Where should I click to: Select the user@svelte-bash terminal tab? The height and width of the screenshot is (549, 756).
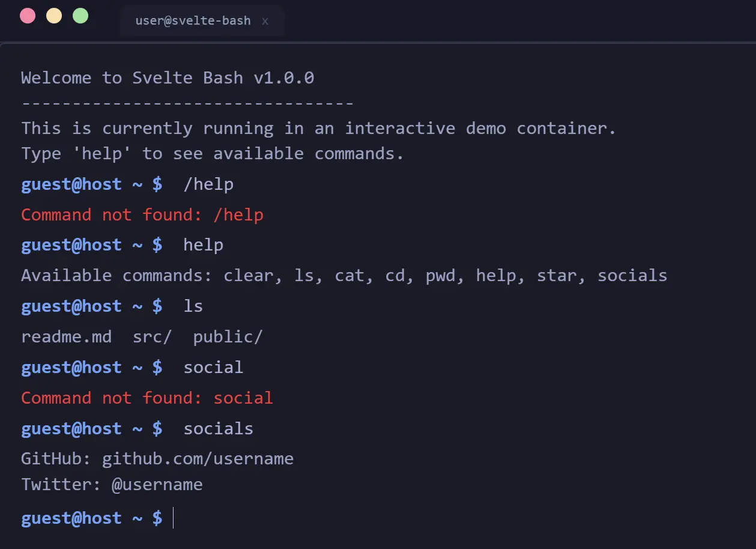click(x=192, y=20)
